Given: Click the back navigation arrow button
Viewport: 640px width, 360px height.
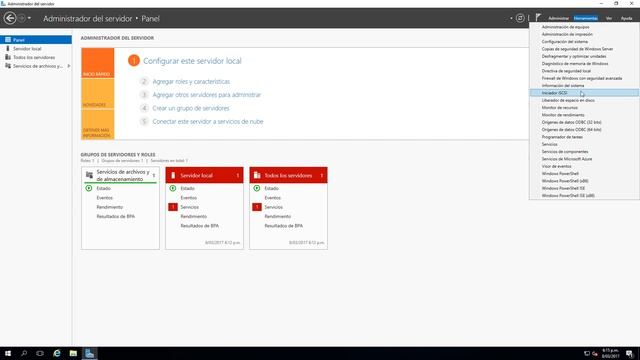Looking at the screenshot, I should 10,18.
